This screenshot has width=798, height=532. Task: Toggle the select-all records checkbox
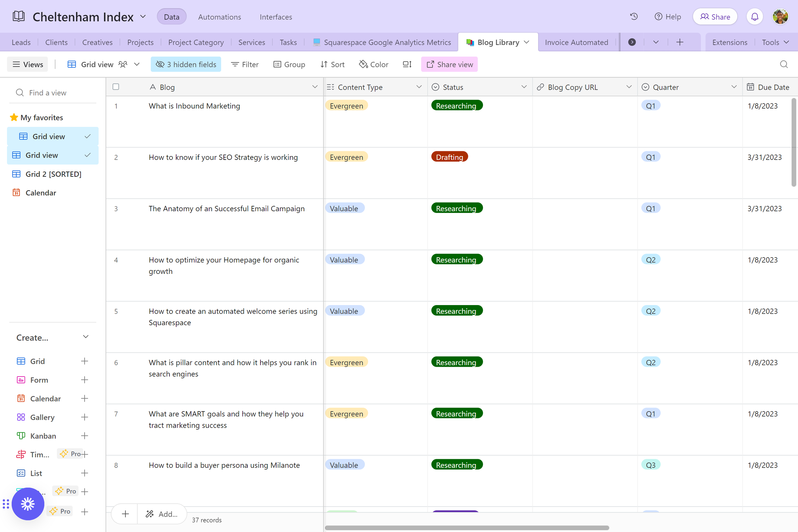tap(116, 86)
